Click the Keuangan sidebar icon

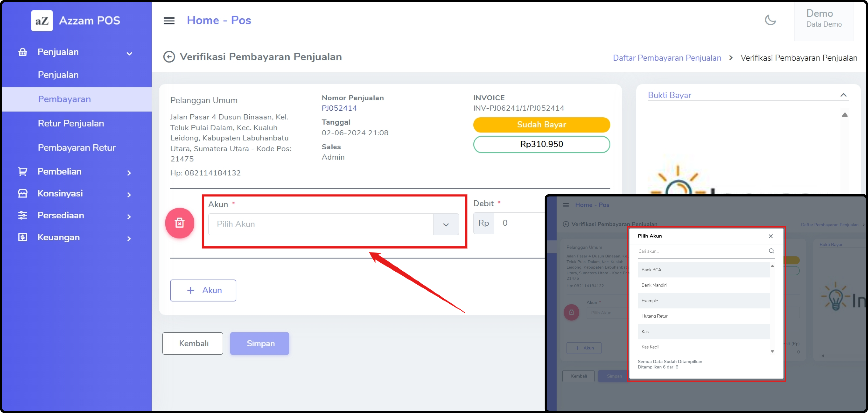click(23, 237)
